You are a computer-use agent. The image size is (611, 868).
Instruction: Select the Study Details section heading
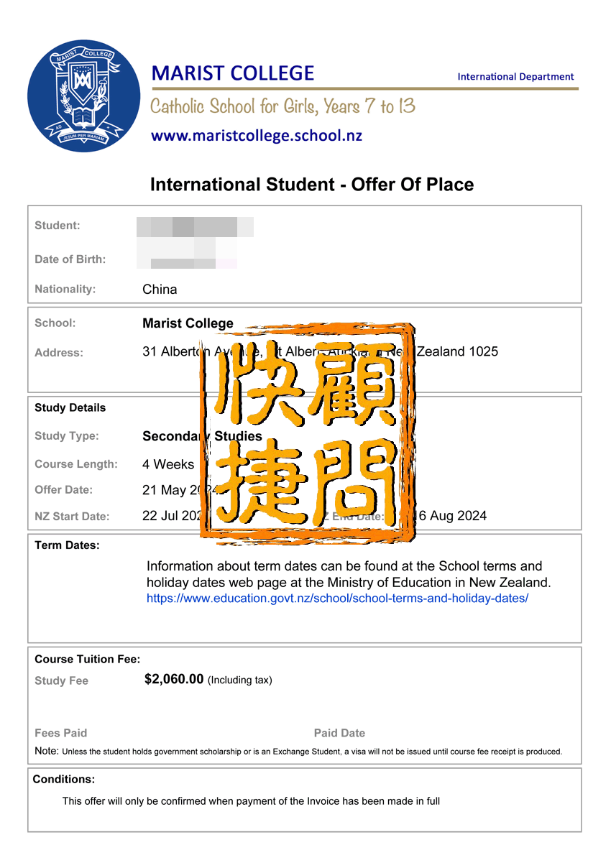70,407
